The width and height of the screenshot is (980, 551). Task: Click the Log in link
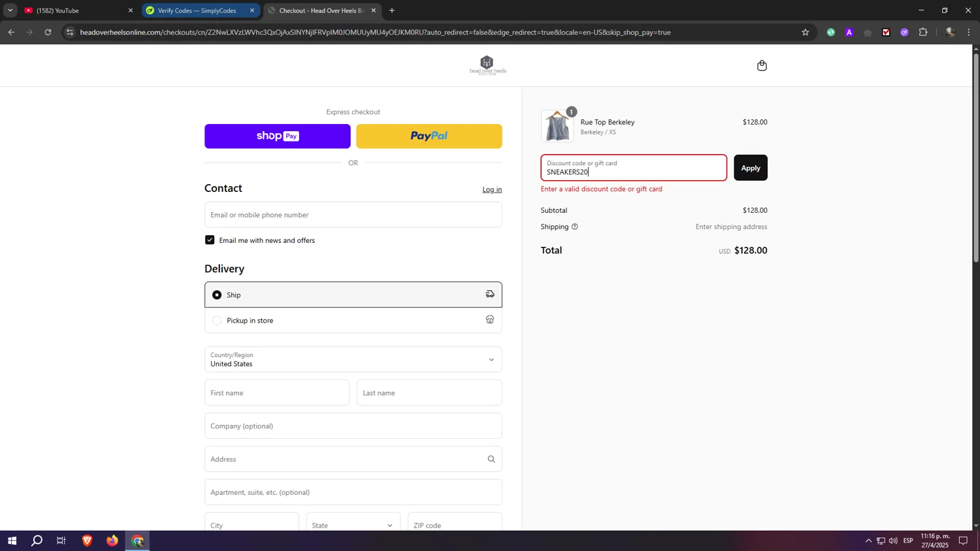(x=492, y=189)
